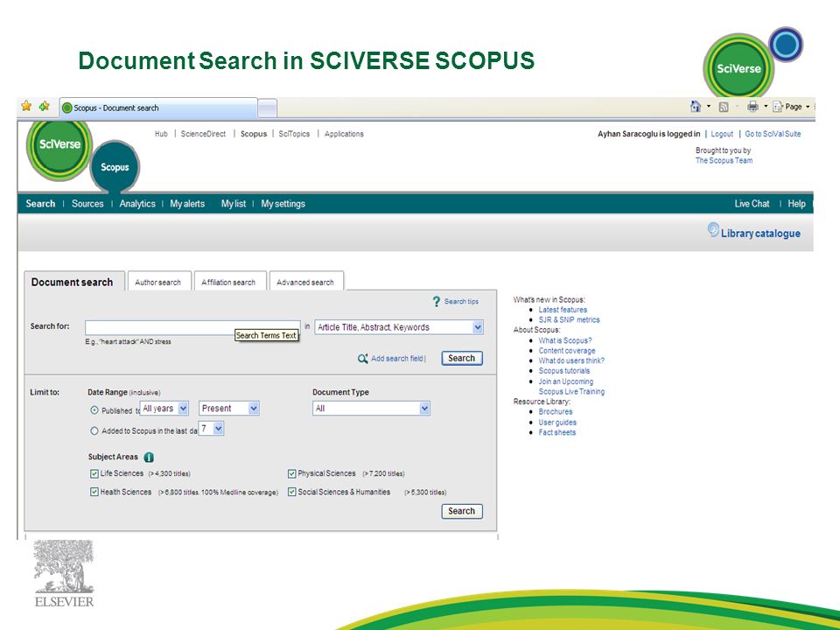Switch to the Advanced search tab
Screen dimensions: 840x630
[306, 281]
